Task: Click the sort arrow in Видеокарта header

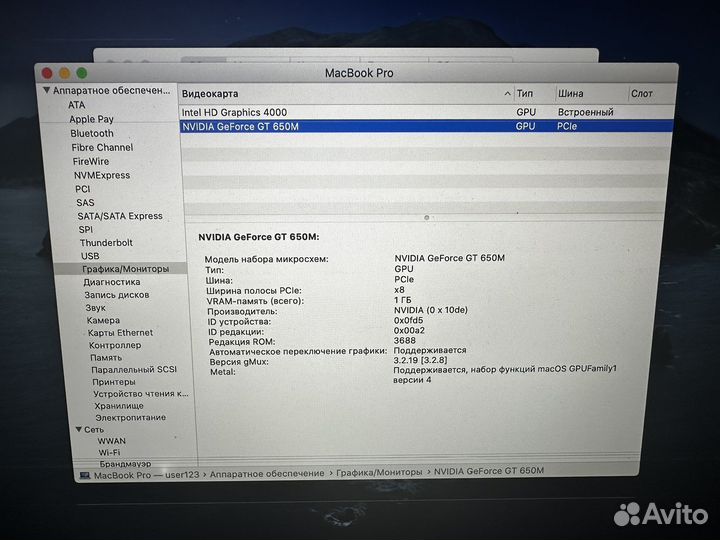Action: (507, 94)
